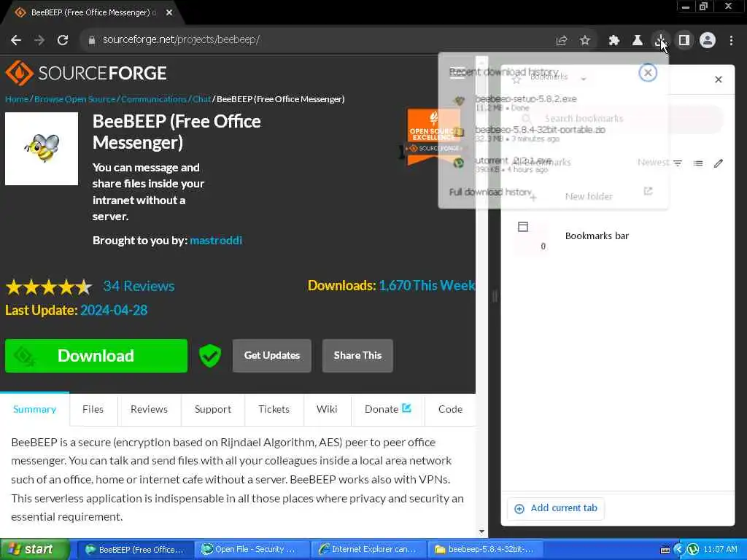The height and width of the screenshot is (560, 747).
Task: Close the BeeBEEP browser tab
Action: [x=169, y=12]
